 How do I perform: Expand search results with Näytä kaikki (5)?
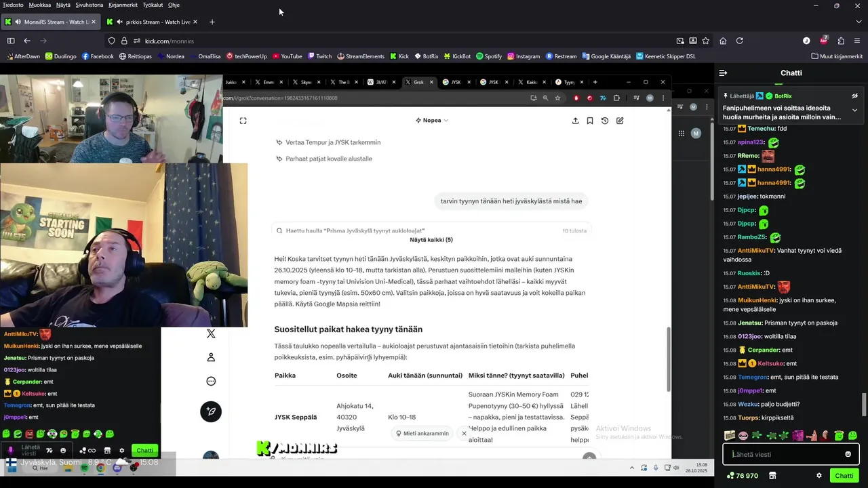coord(431,239)
